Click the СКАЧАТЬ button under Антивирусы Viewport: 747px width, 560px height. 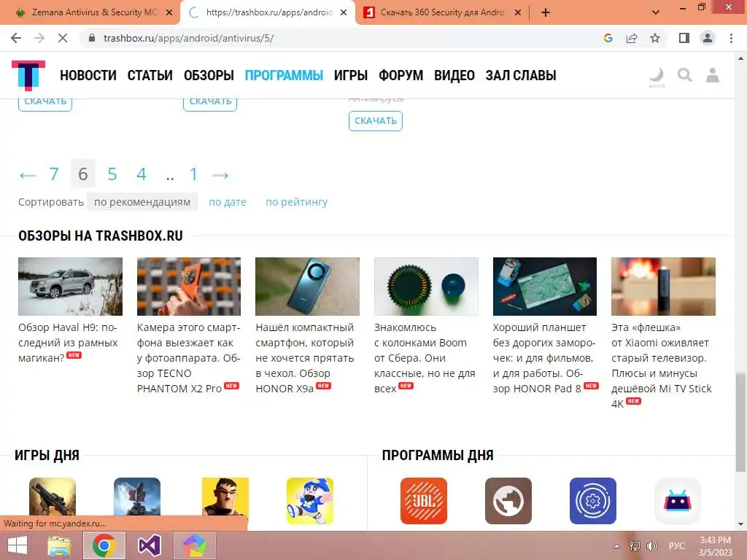pyautogui.click(x=376, y=121)
